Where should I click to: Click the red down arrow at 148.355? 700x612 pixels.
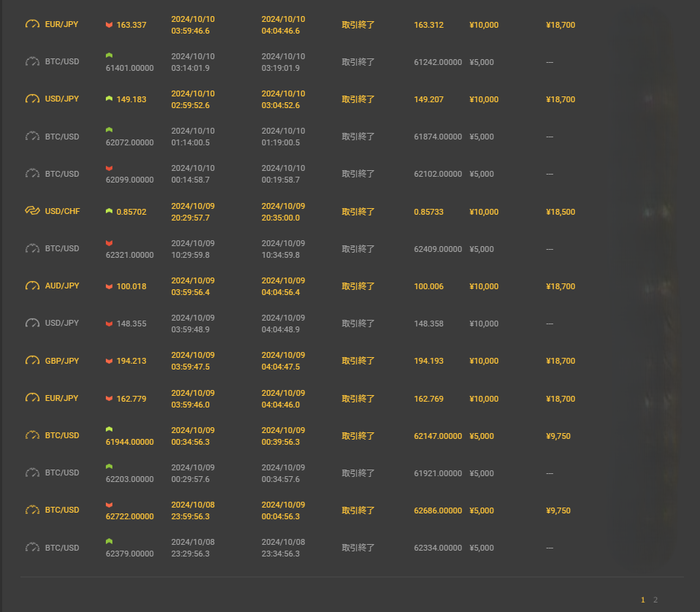109,324
